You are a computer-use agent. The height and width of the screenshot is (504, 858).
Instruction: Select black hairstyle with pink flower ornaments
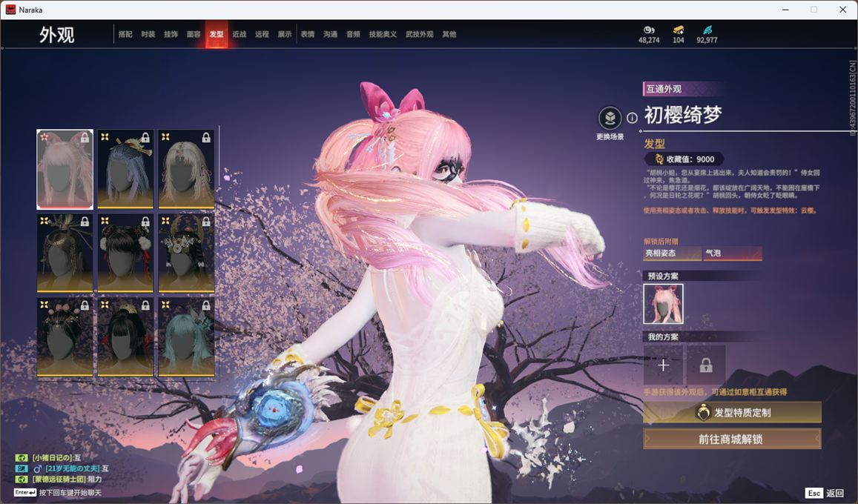(x=65, y=337)
